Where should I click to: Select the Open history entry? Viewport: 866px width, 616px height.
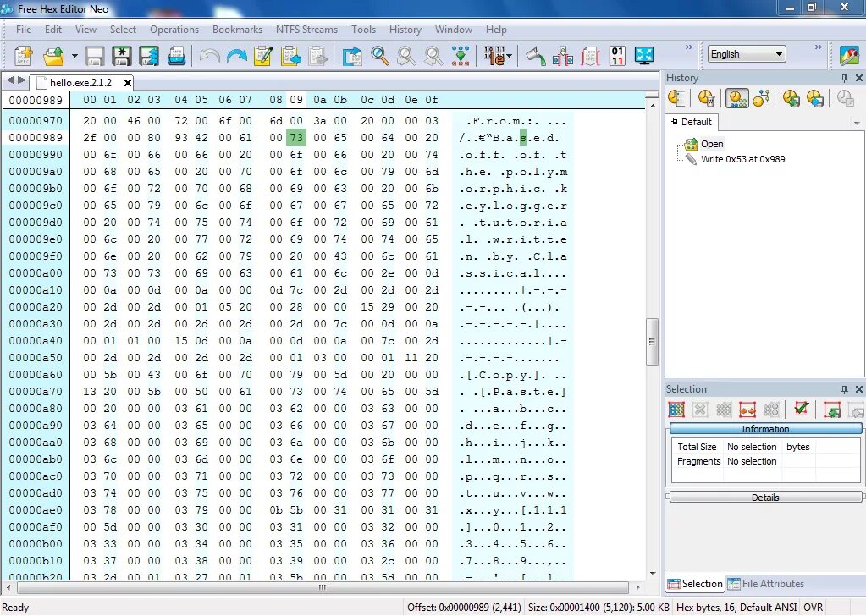click(712, 144)
